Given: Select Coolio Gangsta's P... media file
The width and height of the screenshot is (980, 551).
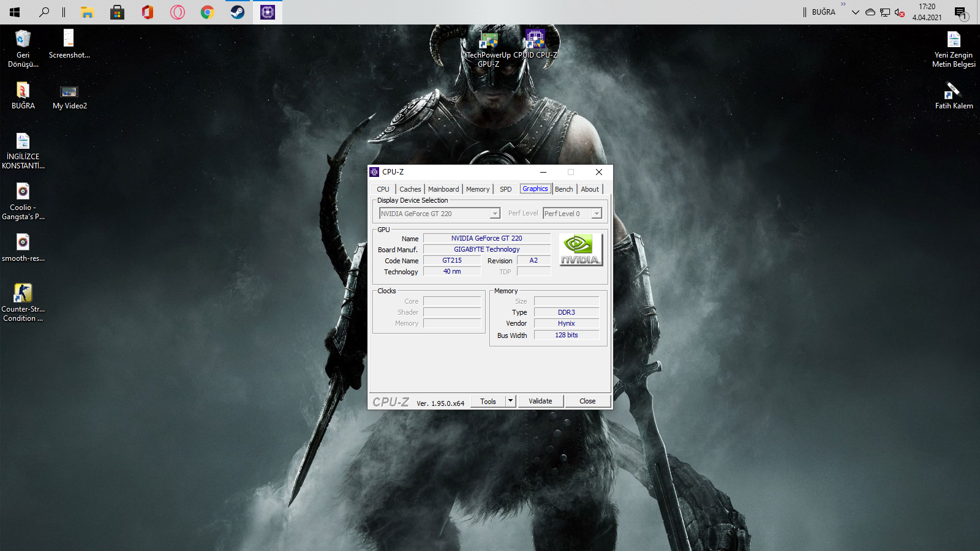Looking at the screenshot, I should [23, 202].
